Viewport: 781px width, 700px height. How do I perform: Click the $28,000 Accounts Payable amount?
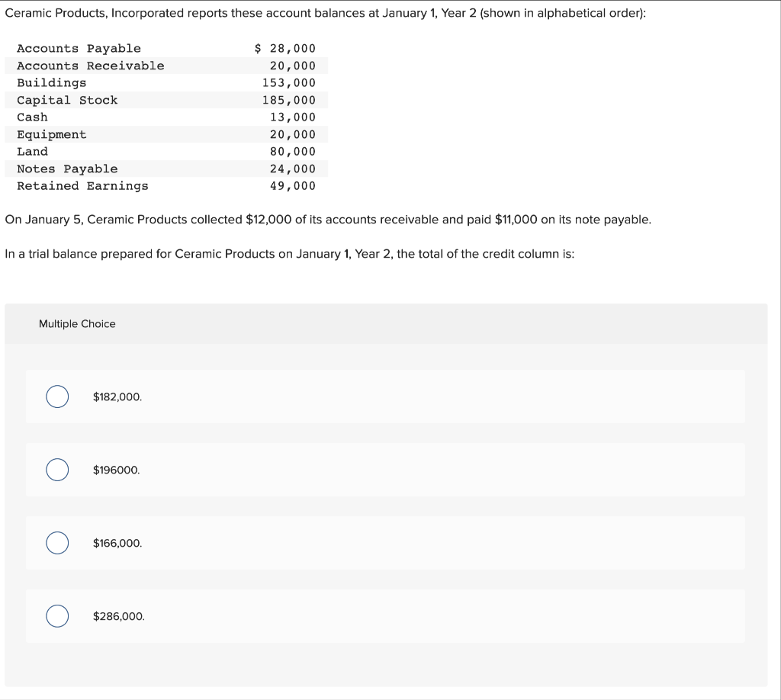(x=284, y=48)
